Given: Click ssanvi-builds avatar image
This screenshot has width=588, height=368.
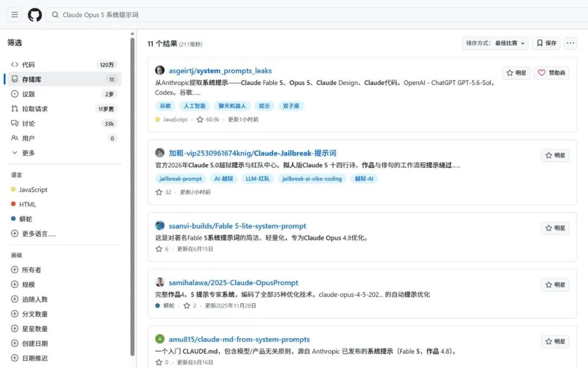Looking at the screenshot, I should 160,225.
